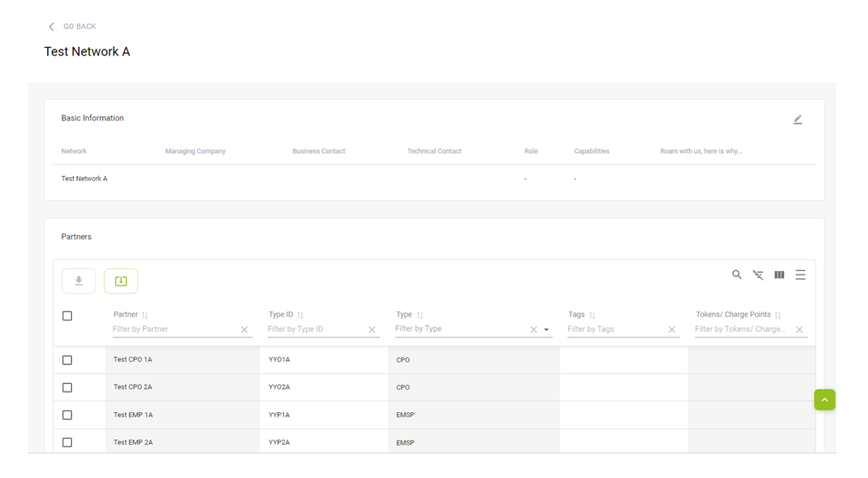868x478 pixels.
Task: Click Test EMP 2A partner cell
Action: point(183,442)
